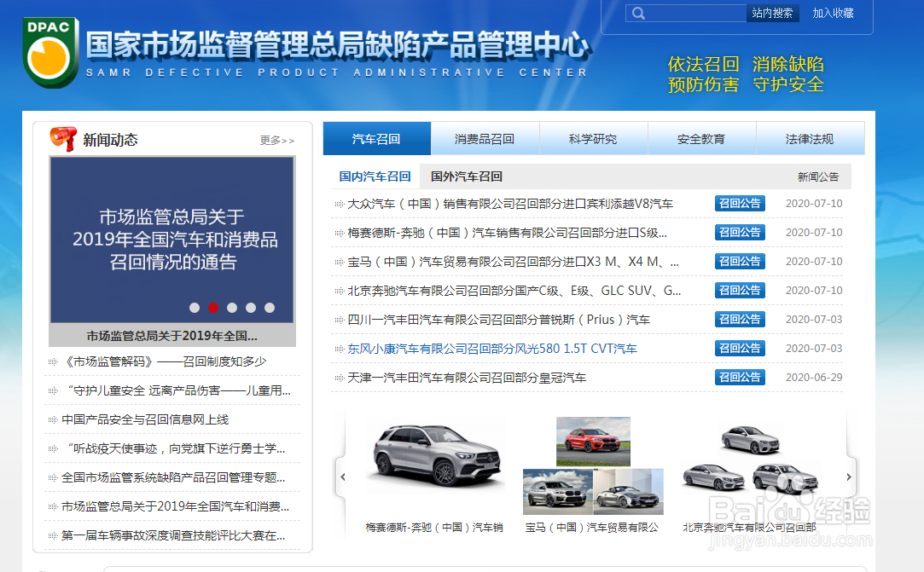Click silver Mercedes SUV thumbnail
Screen dimensions: 924x572
point(435,457)
